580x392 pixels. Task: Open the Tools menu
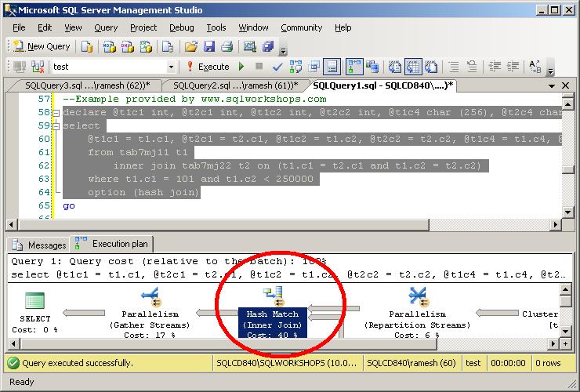point(216,27)
